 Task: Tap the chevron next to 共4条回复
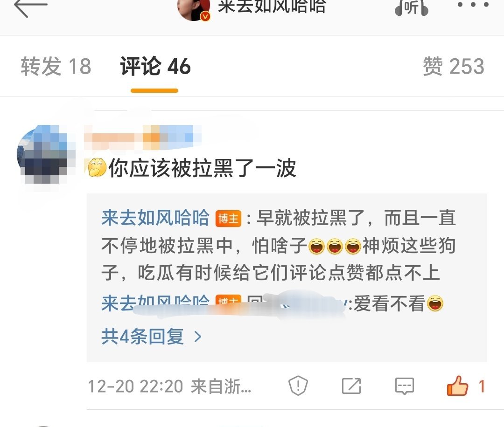[198, 337]
